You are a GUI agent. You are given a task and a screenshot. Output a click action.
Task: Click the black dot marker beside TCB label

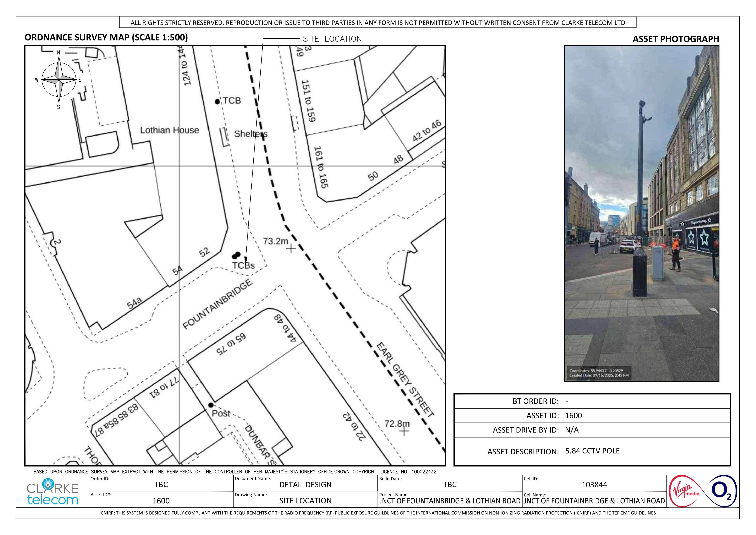(217, 101)
